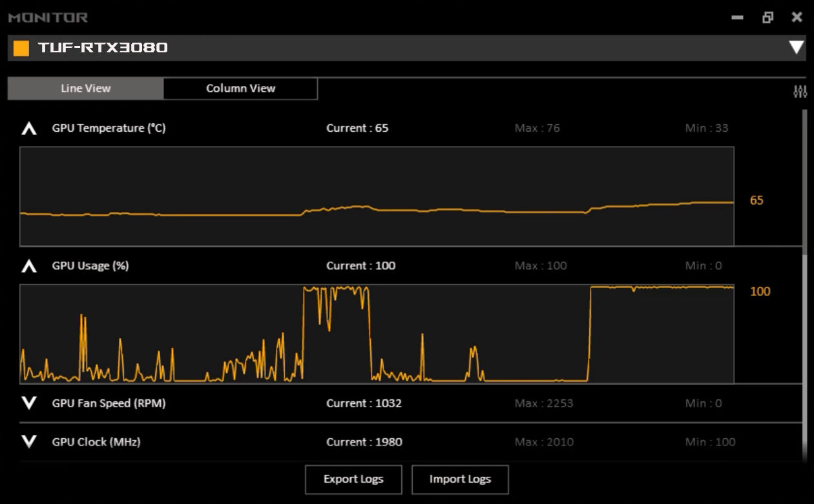Expand the GPU Fan Speed graph
The image size is (814, 504).
click(x=28, y=403)
